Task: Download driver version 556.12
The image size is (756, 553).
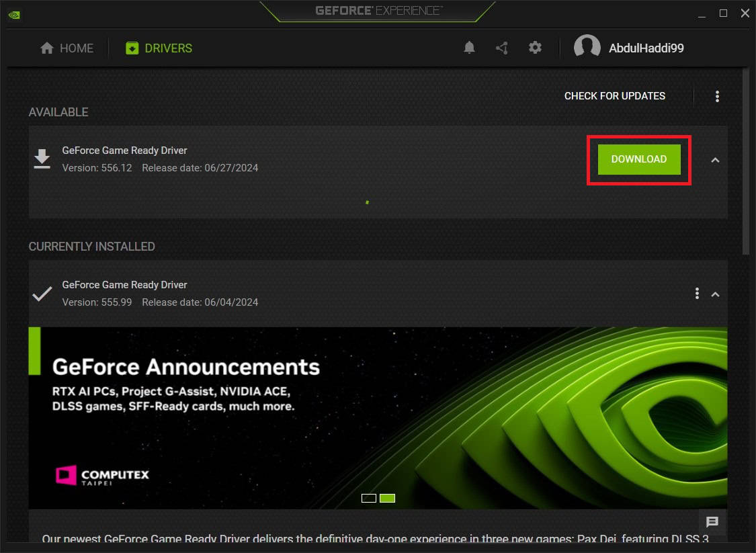Action: [639, 159]
